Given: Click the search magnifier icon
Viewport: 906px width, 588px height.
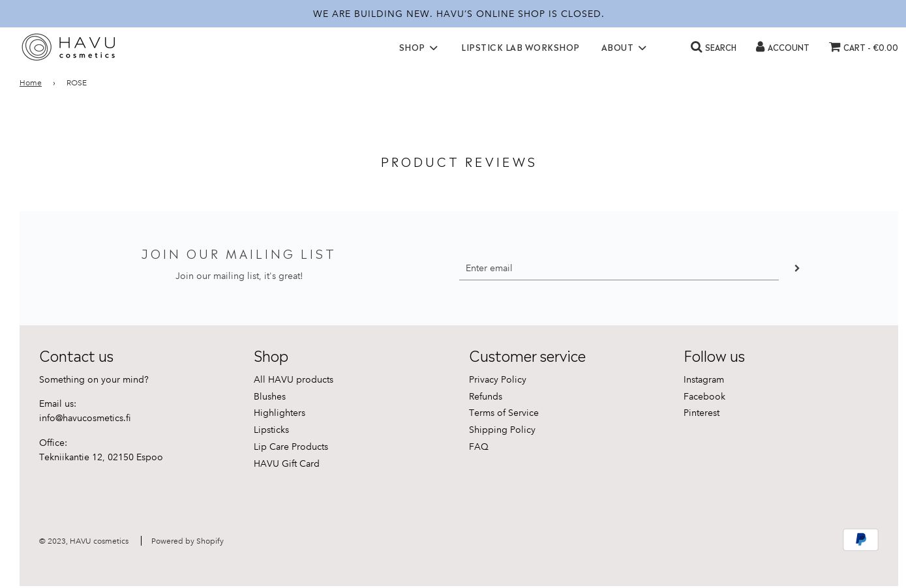Looking at the screenshot, I should [x=696, y=47].
